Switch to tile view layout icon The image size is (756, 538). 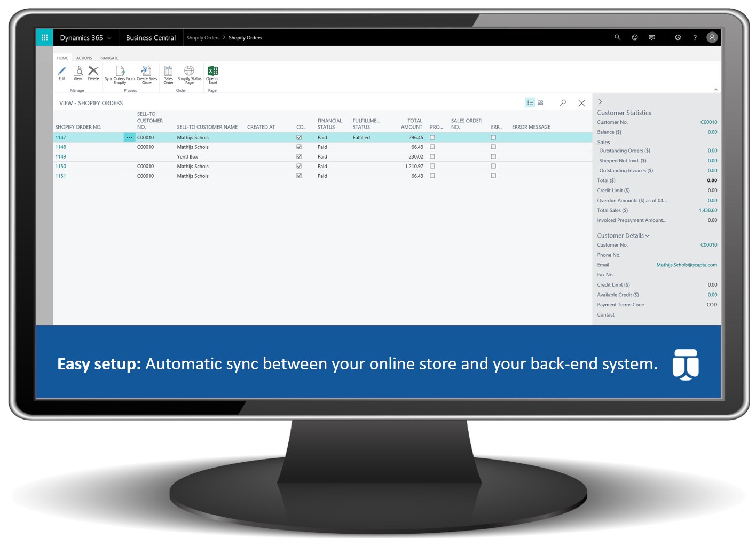[x=540, y=102]
